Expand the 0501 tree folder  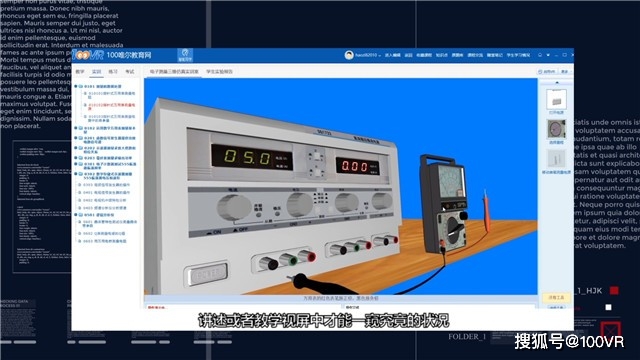[x=76, y=215]
